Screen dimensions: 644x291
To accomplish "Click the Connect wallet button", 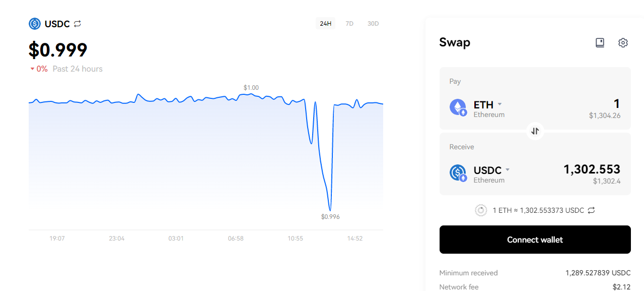I will click(x=535, y=240).
